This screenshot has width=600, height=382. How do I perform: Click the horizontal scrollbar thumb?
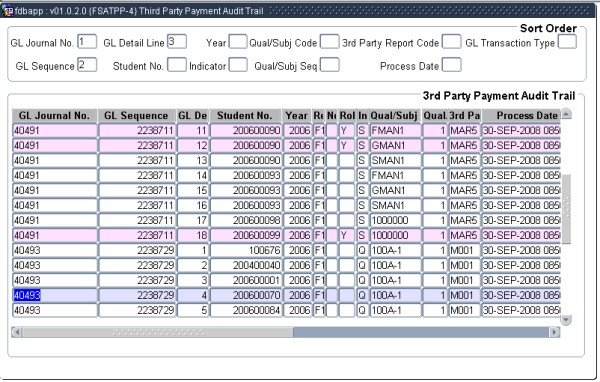click(158, 332)
